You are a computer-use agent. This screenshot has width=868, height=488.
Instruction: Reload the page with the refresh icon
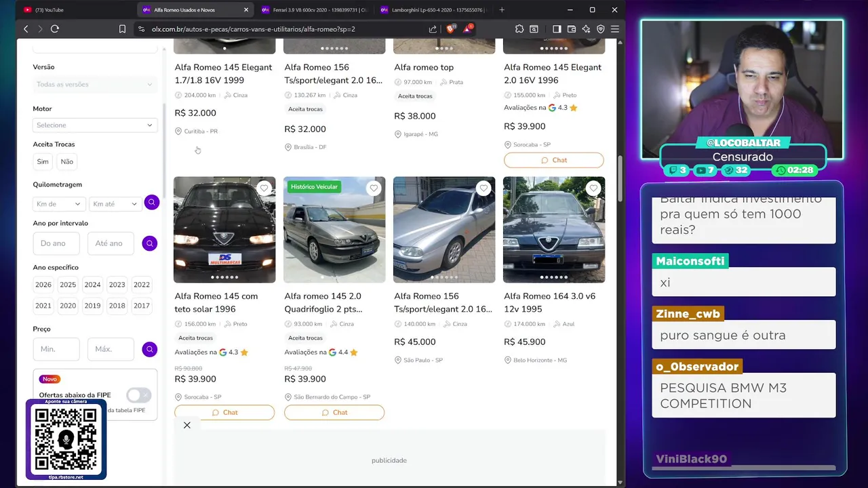click(x=55, y=29)
